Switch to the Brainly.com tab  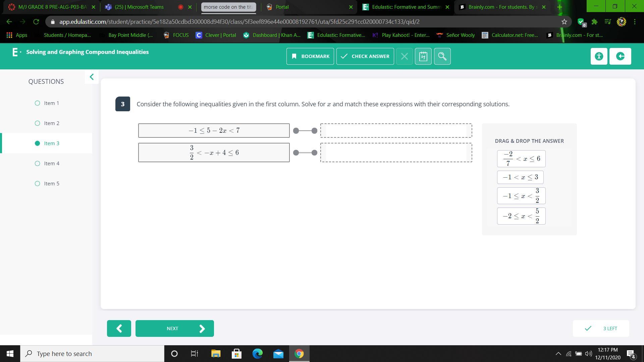pos(501,7)
